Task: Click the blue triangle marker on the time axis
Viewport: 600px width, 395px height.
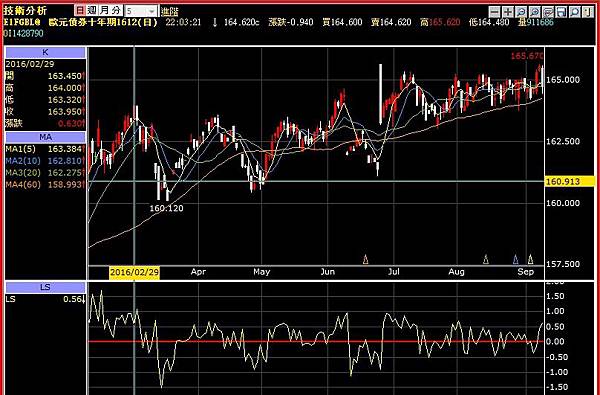Action: click(x=515, y=260)
